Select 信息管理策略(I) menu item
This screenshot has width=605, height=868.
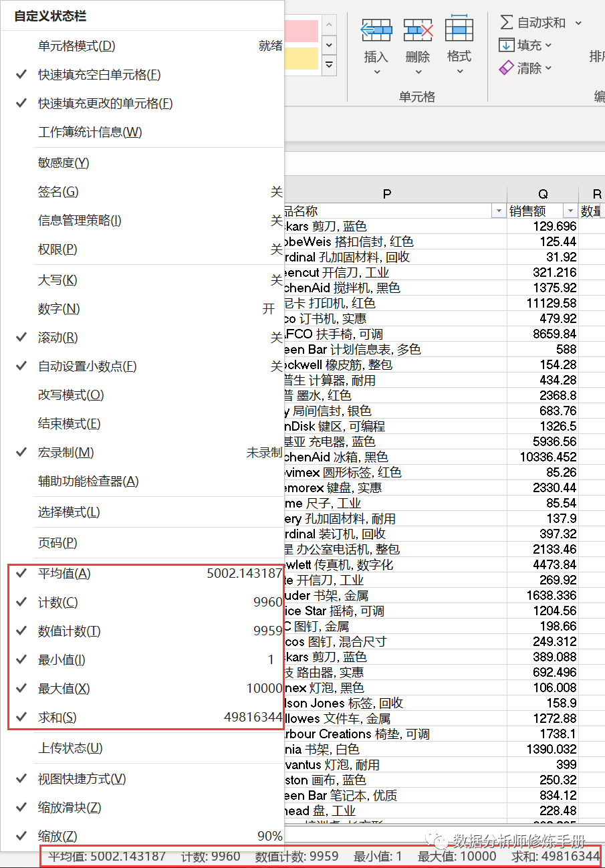pyautogui.click(x=142, y=221)
